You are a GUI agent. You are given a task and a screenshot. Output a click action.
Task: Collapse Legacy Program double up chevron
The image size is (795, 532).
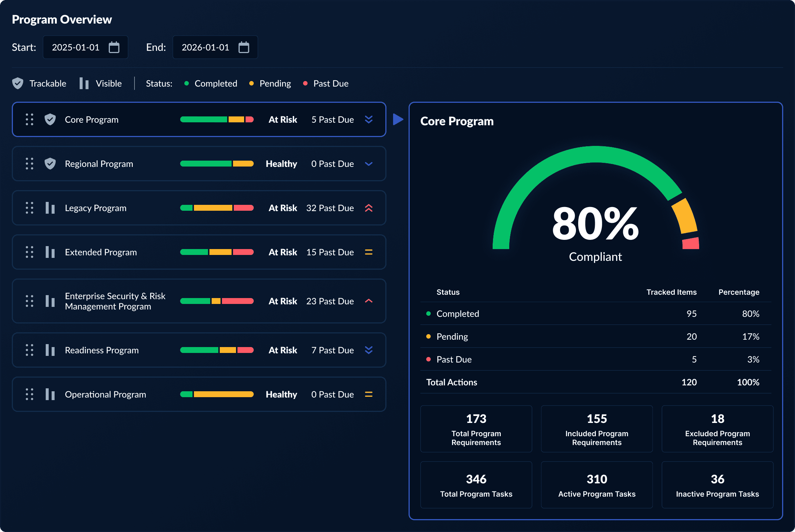[x=368, y=208]
